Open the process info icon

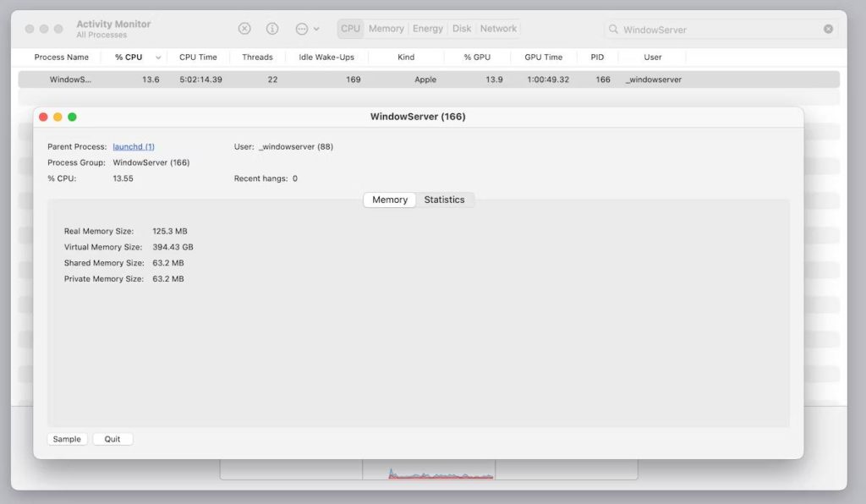click(x=272, y=29)
